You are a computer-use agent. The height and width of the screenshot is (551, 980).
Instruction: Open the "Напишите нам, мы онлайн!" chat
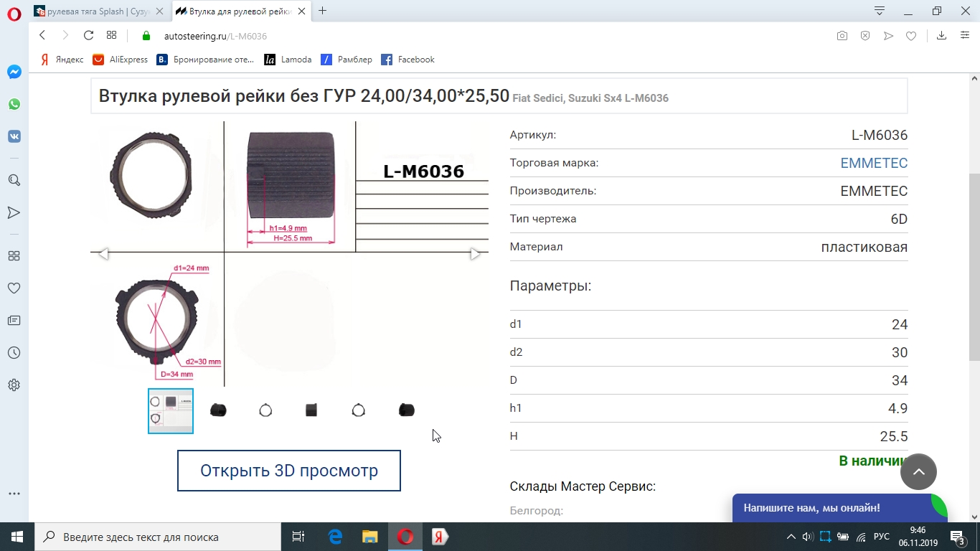pos(825,508)
